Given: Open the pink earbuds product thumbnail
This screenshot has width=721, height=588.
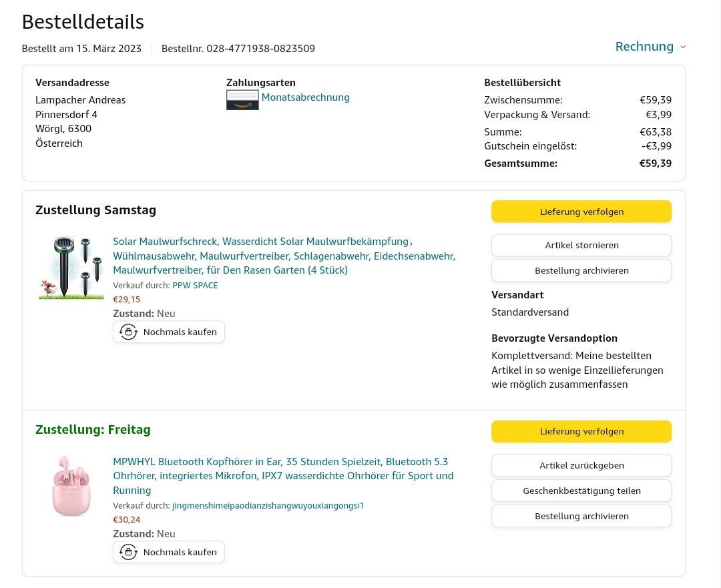Looking at the screenshot, I should (x=71, y=486).
